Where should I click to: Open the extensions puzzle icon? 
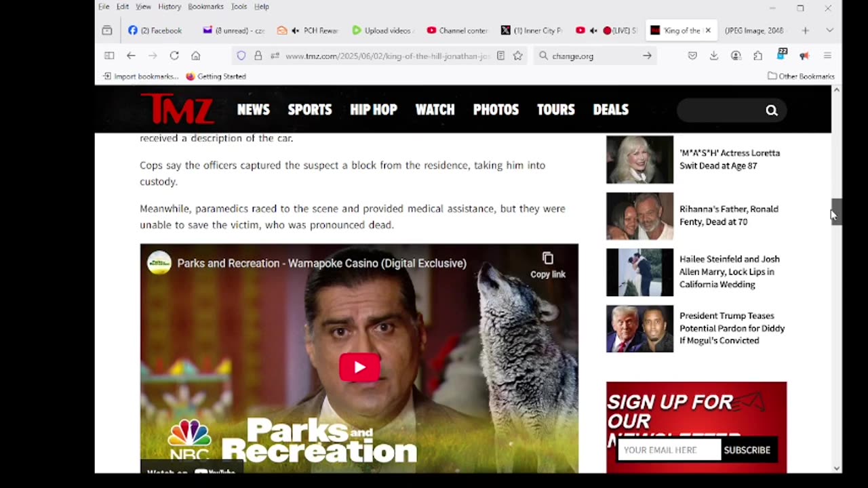tap(758, 56)
